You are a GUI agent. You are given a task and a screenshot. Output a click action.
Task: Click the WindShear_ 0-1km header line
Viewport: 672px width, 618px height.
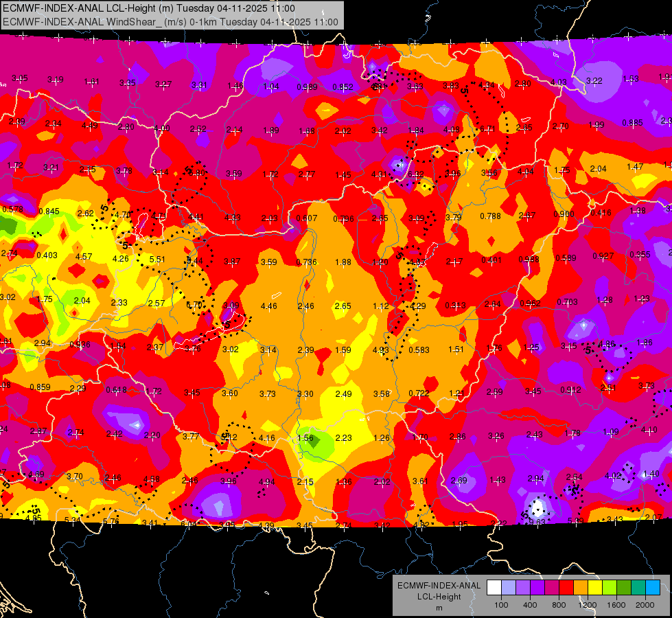point(170,22)
